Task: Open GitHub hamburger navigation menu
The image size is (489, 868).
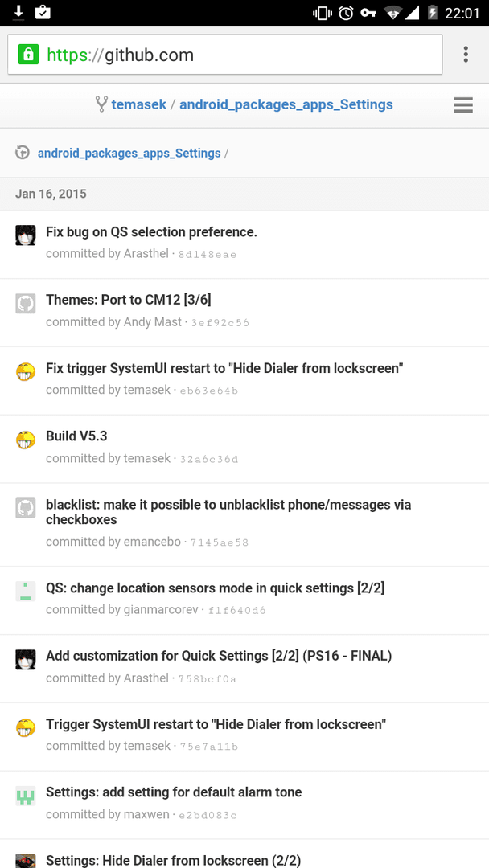Action: [463, 105]
